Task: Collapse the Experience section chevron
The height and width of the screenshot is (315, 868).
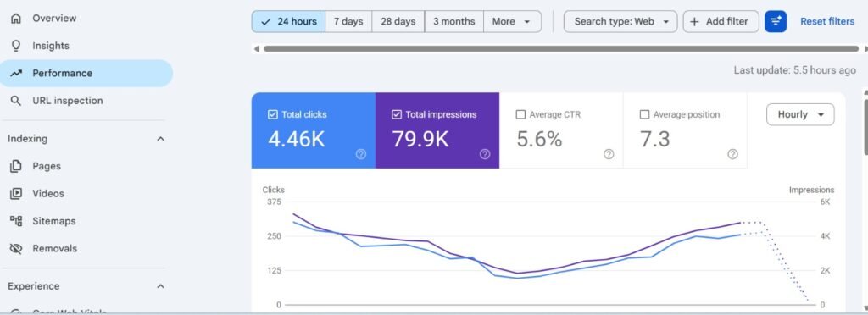Action: pyautogui.click(x=160, y=286)
